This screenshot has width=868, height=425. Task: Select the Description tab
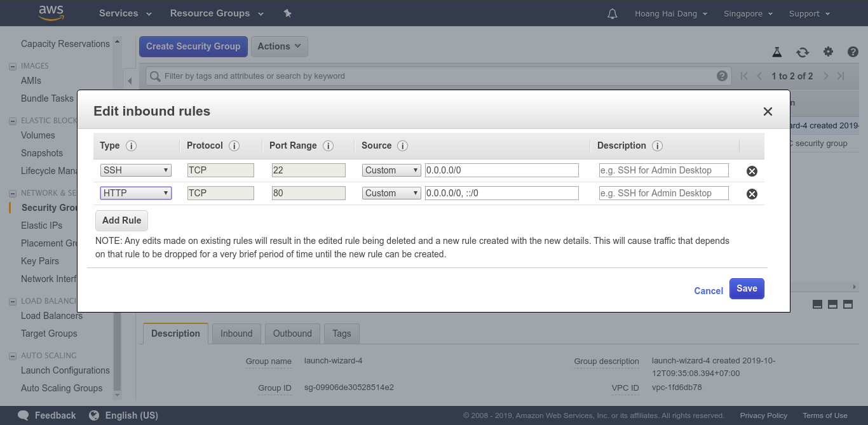pyautogui.click(x=175, y=334)
